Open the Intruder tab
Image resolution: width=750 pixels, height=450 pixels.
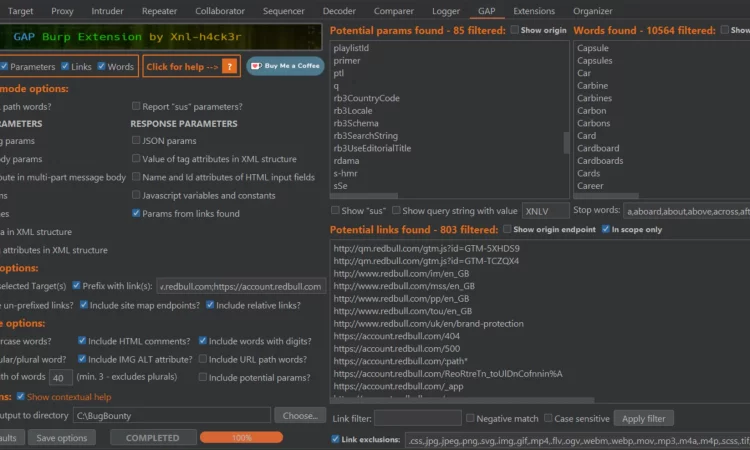tap(107, 11)
